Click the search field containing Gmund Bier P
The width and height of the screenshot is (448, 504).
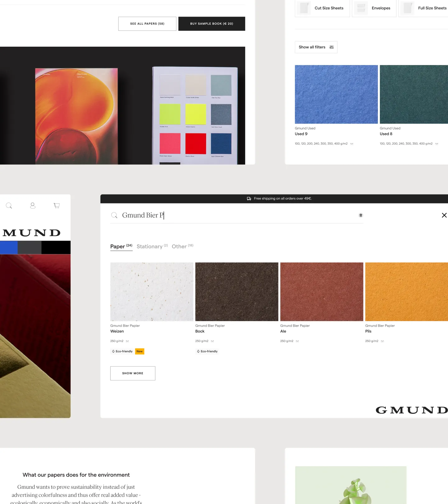(237, 215)
